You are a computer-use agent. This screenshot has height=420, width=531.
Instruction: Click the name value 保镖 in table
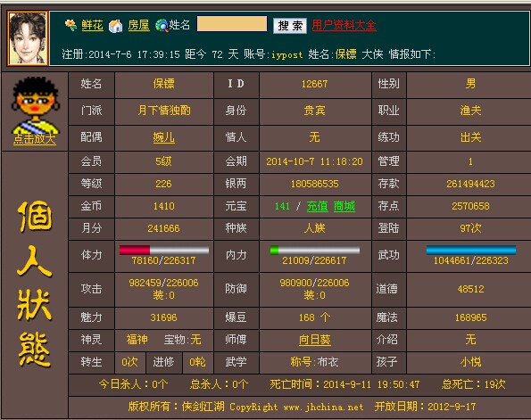[x=164, y=84]
